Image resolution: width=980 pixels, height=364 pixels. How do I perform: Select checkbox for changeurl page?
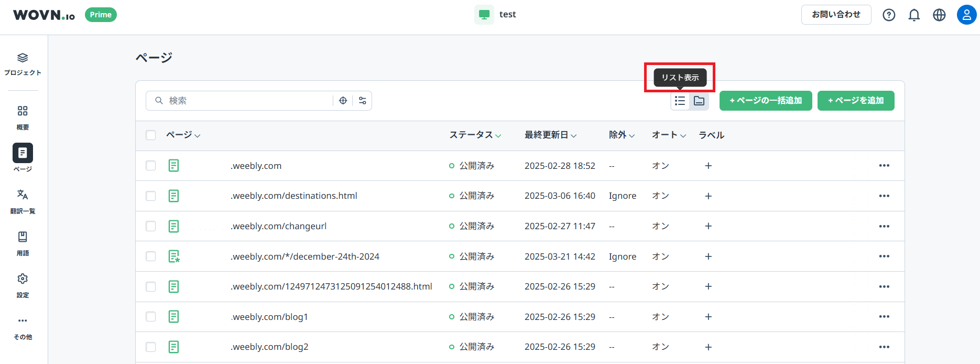coord(151,226)
